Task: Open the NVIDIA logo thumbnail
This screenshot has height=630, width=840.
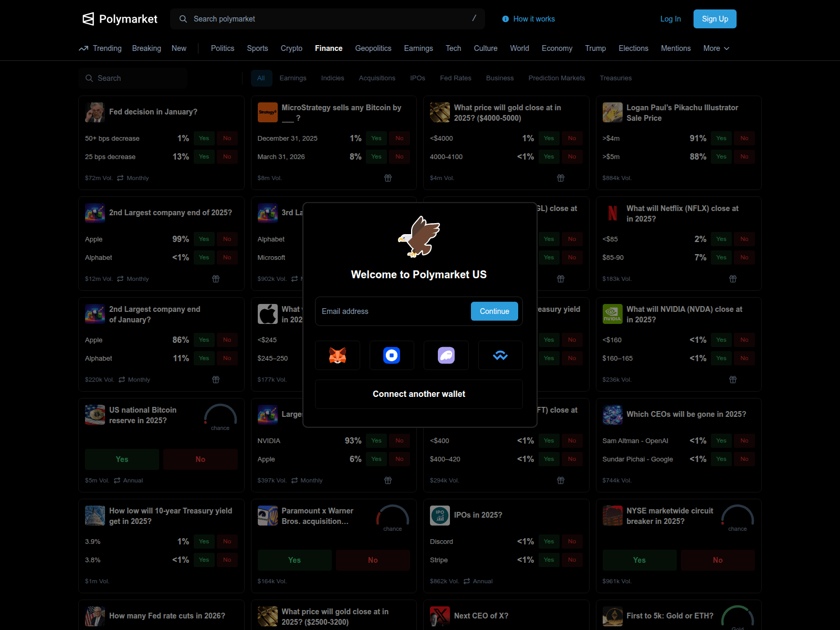Action: (613, 314)
